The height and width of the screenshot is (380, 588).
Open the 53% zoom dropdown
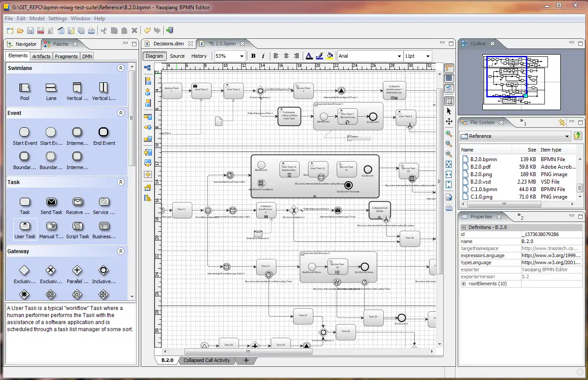(241, 56)
